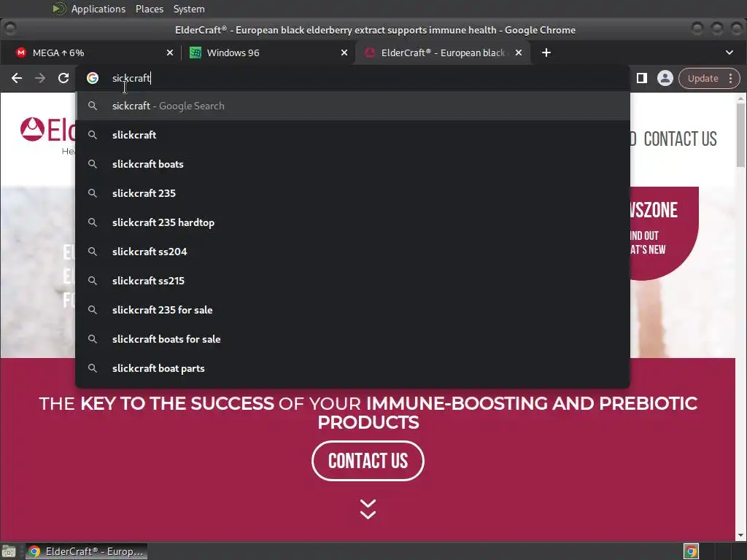Viewport: 747px width, 560px height.
Task: Click scrollbar down arrow at bottom
Action: [x=740, y=536]
